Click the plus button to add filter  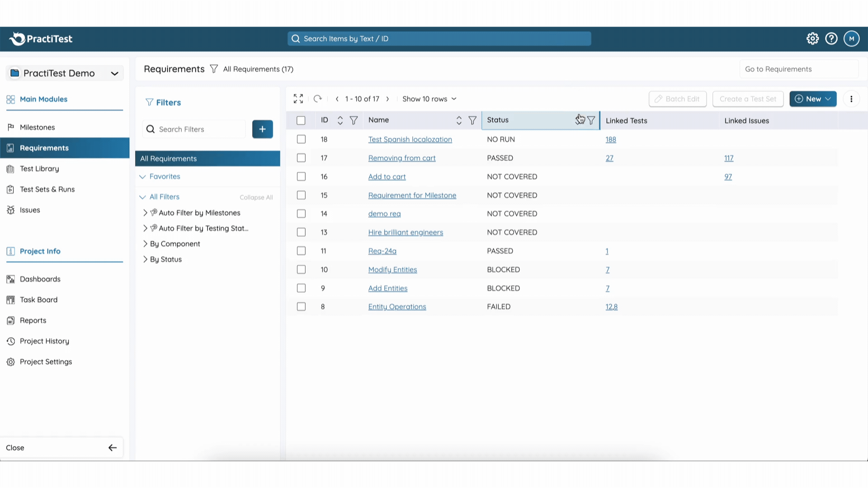pyautogui.click(x=262, y=129)
